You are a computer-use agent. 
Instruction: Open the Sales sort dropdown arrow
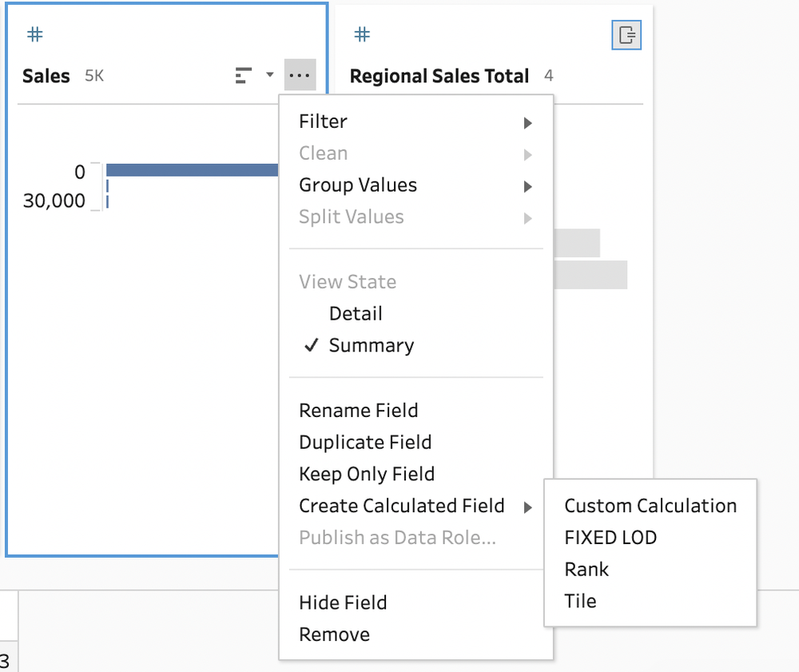coord(269,75)
